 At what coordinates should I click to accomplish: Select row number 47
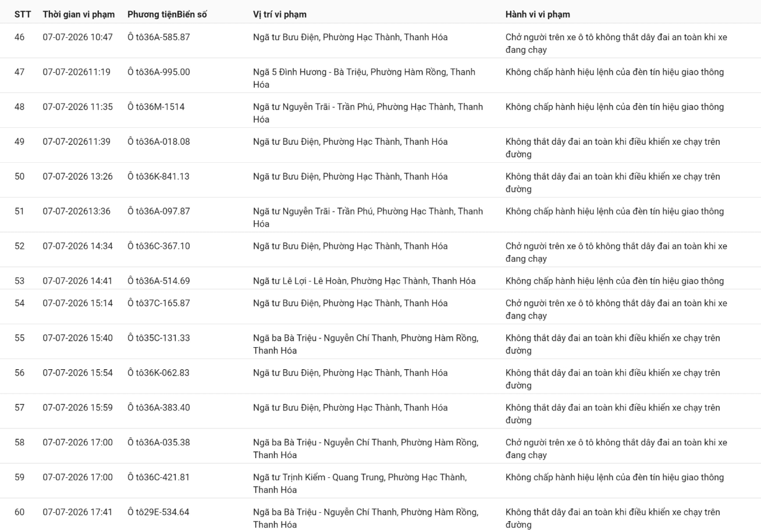point(20,72)
